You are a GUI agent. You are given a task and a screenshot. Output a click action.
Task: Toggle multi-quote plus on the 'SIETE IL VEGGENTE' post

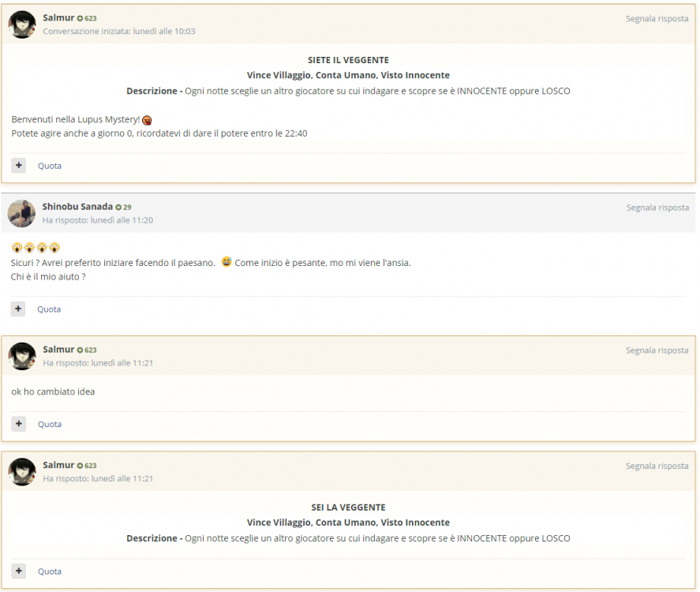point(19,166)
